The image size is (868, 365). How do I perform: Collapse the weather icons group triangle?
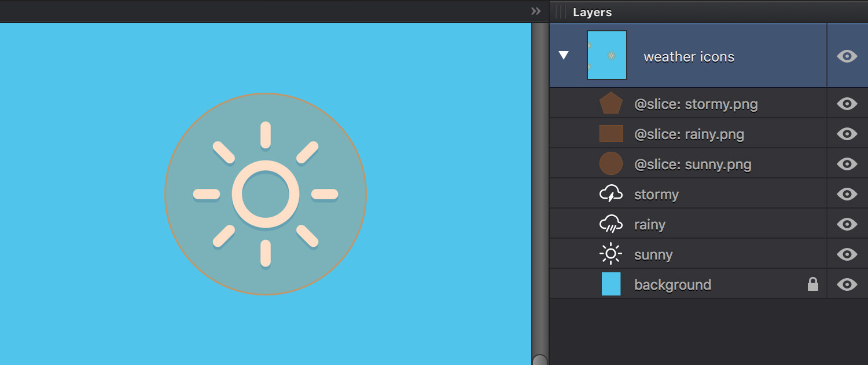564,56
